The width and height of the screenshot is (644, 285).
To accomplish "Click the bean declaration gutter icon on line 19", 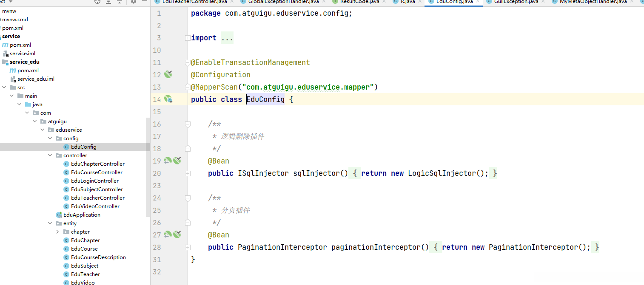I will [177, 161].
